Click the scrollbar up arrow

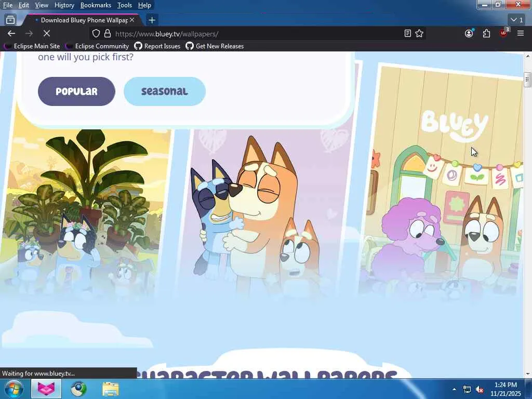(x=527, y=55)
